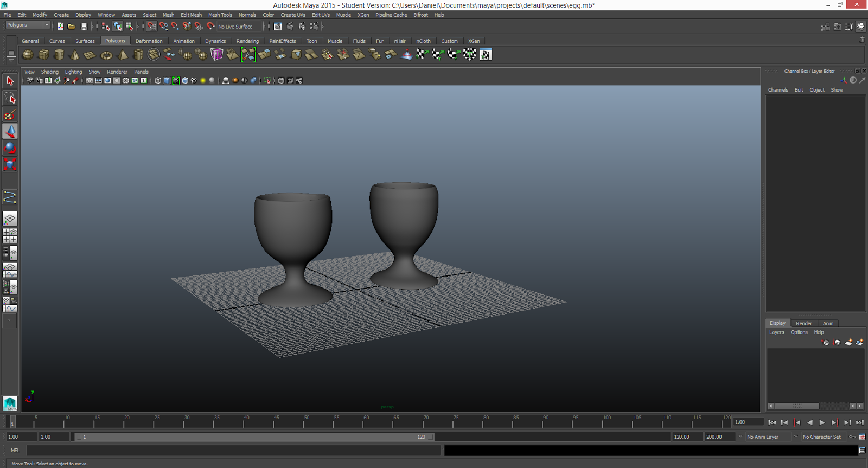The image size is (868, 468).
Task: Select the Rotate tool in the toolbox
Action: click(x=10, y=148)
